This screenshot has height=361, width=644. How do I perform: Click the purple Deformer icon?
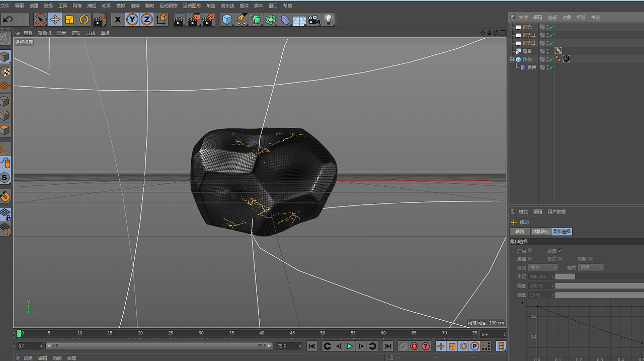pyautogui.click(x=285, y=20)
